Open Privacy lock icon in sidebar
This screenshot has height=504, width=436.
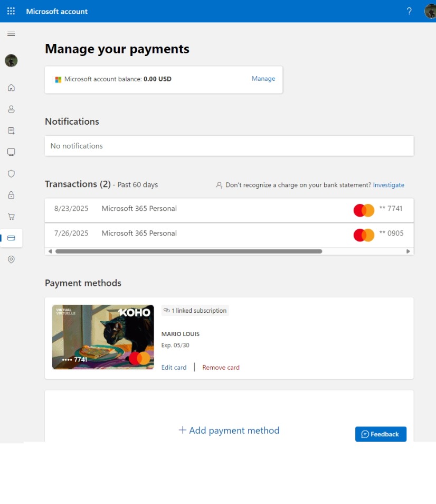tap(11, 195)
